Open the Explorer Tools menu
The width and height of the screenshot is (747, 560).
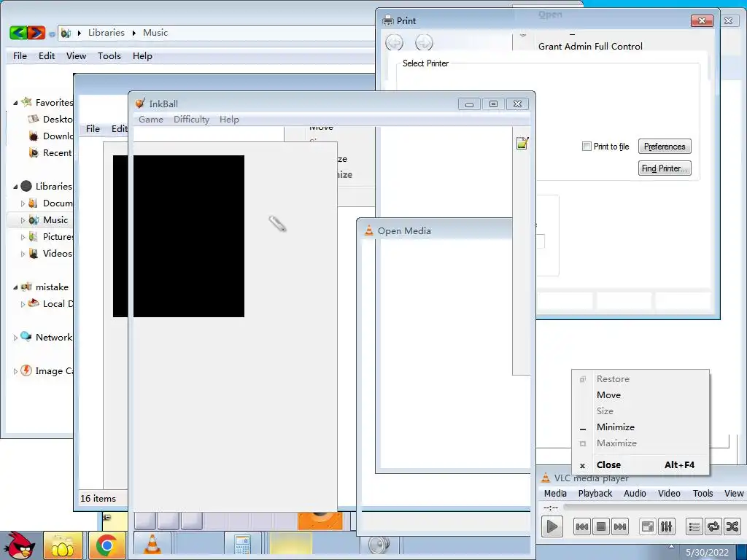tap(109, 55)
